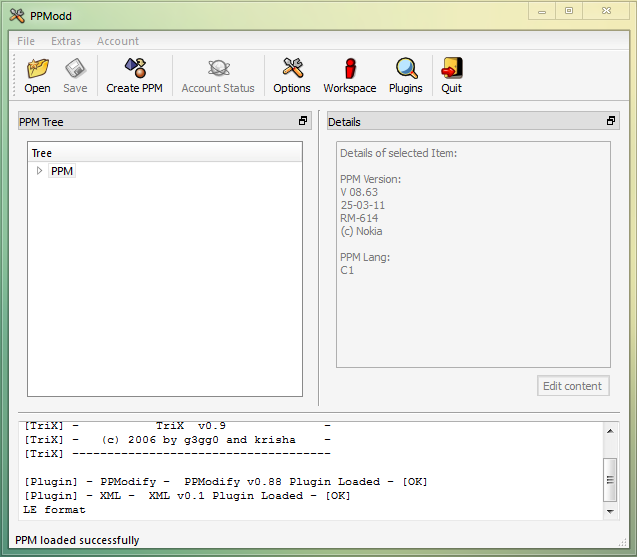Click the toolbar drag handle
The height and width of the screenshot is (557, 637).
click(x=14, y=75)
